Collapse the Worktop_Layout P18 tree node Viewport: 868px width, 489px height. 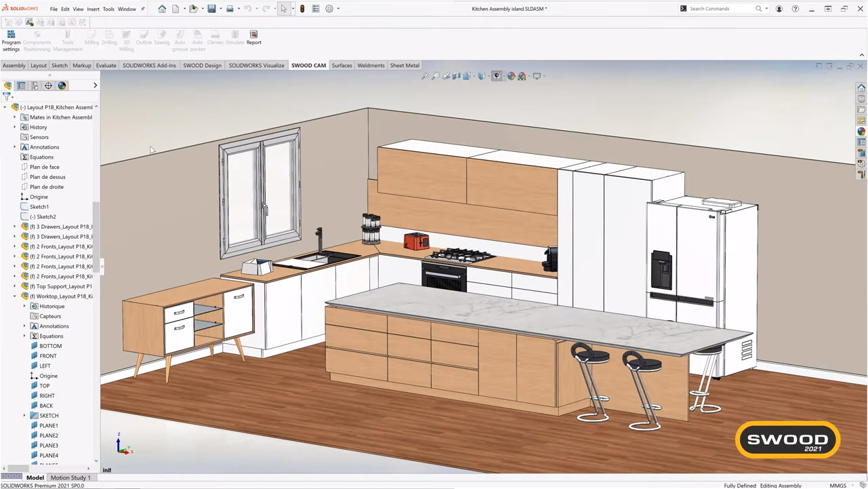(x=15, y=296)
